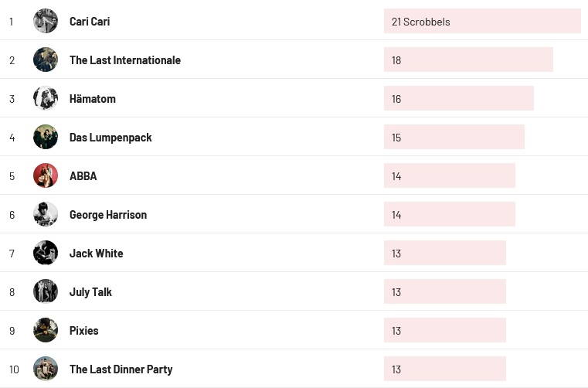This screenshot has width=588, height=388.
Task: Click The Last Internationale's 18 scrobble bar
Action: pyautogui.click(x=468, y=60)
